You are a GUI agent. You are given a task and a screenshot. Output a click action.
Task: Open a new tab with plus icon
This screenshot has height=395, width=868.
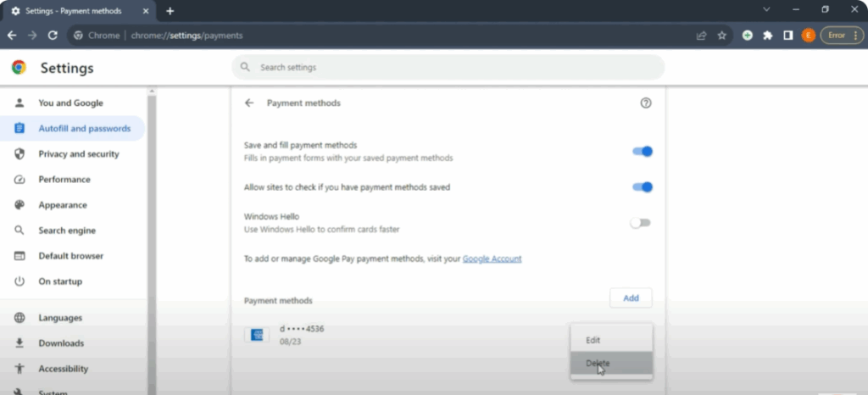170,11
